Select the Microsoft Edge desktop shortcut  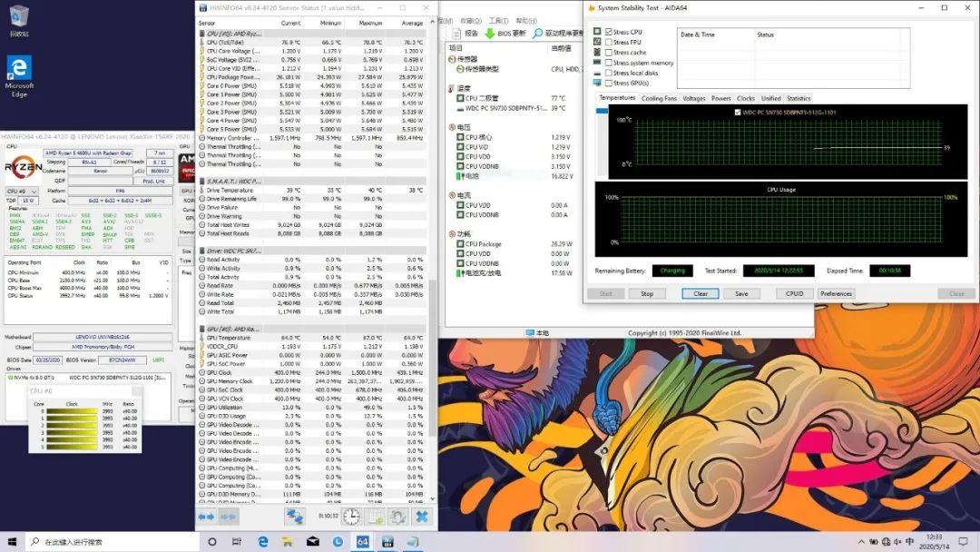coord(19,76)
